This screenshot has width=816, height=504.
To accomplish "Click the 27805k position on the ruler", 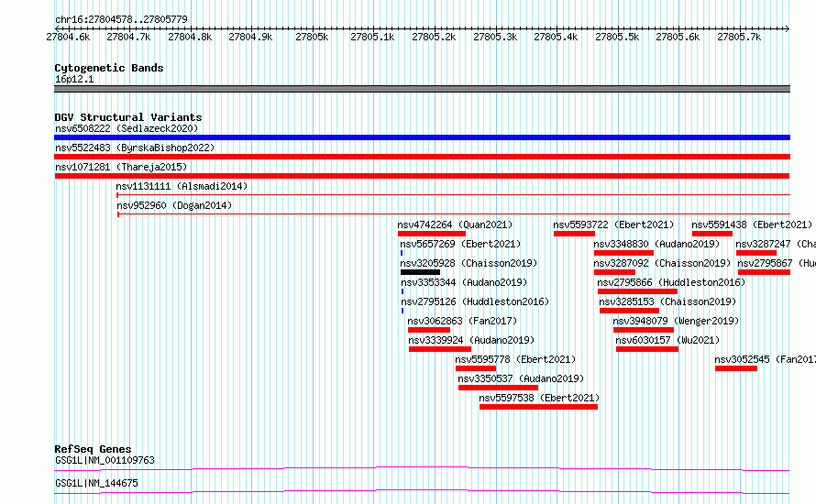I will (x=311, y=37).
